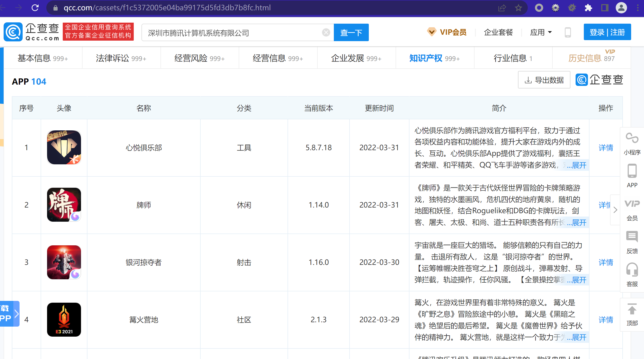The image size is (644, 359).
Task: Open the browser extensions puzzle icon
Action: click(588, 8)
